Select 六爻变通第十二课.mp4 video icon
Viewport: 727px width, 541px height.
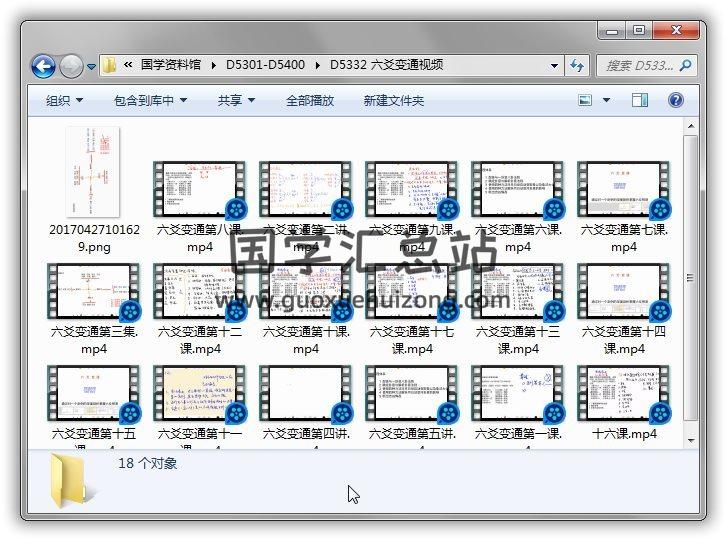tap(199, 292)
